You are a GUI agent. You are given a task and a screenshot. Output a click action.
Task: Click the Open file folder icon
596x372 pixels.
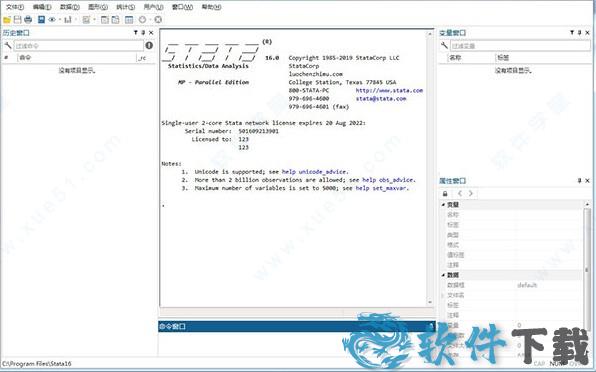point(6,19)
